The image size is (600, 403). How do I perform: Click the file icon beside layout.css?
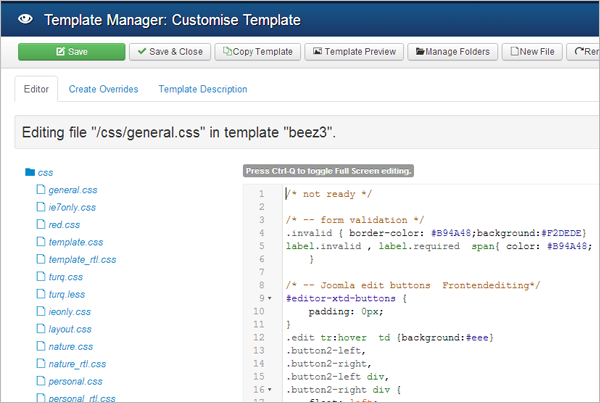(x=41, y=328)
